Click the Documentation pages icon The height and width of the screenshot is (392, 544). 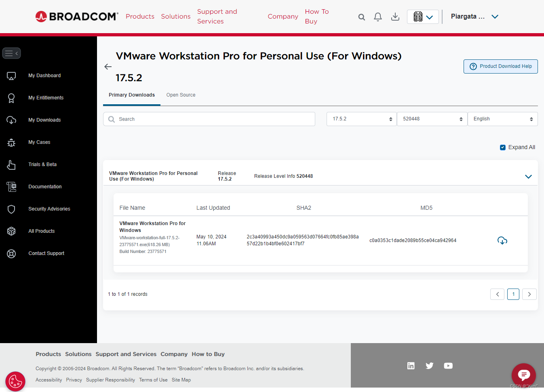click(x=11, y=187)
